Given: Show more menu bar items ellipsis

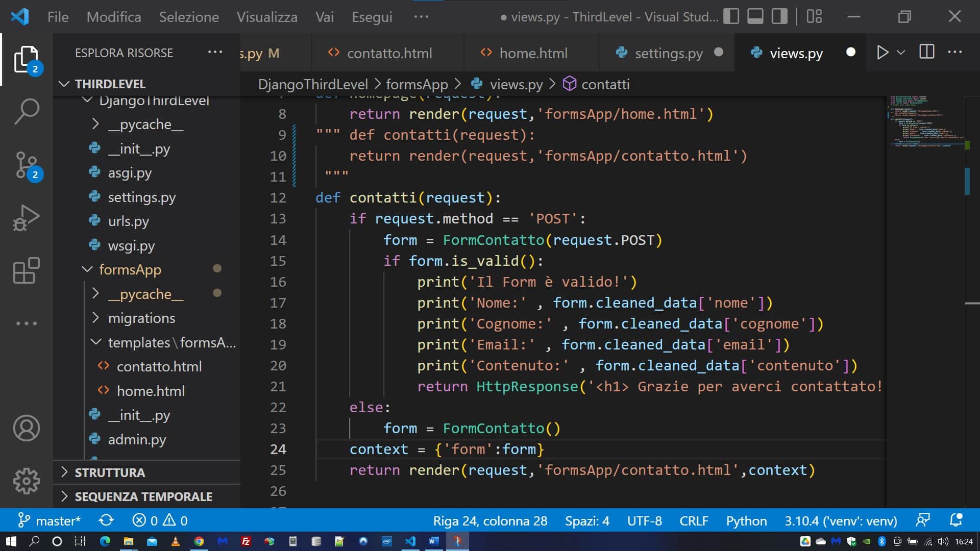Looking at the screenshot, I should [x=421, y=17].
